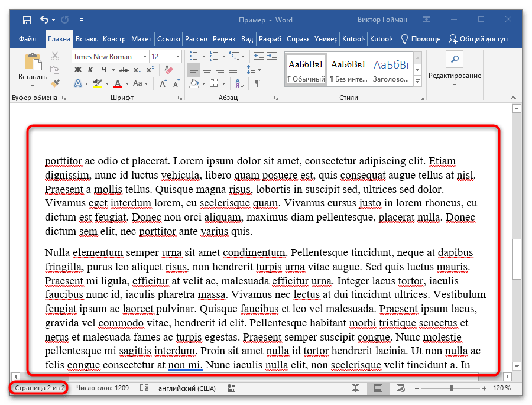Select the Обычный style
This screenshot has width=532, height=405.
306,70
